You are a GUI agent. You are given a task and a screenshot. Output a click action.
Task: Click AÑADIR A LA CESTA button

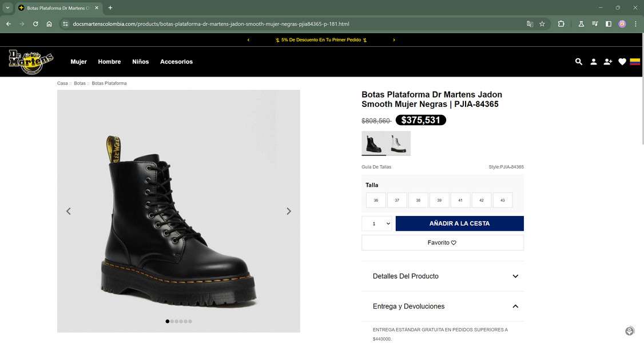[460, 224]
